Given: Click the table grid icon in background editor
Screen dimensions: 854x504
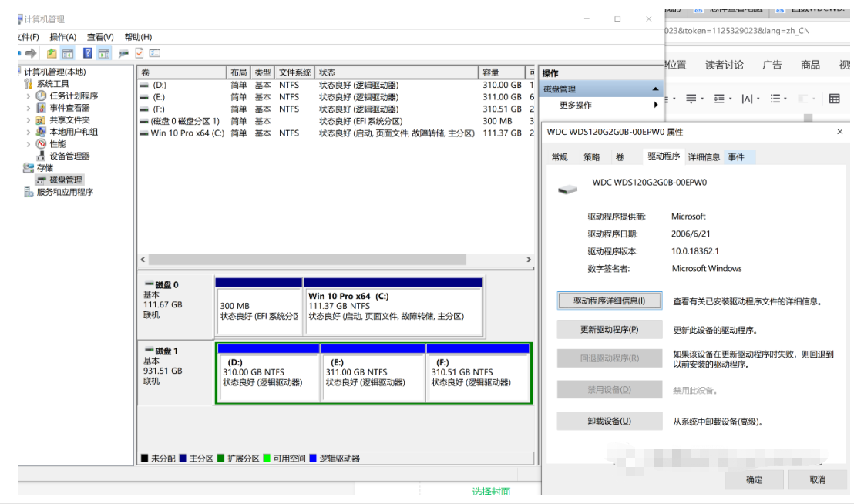Looking at the screenshot, I should (834, 99).
